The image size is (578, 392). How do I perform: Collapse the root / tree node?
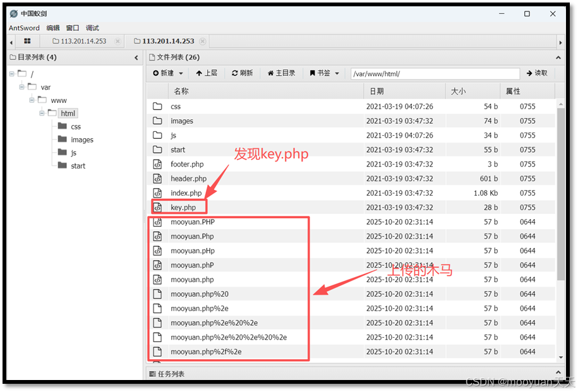coord(12,74)
